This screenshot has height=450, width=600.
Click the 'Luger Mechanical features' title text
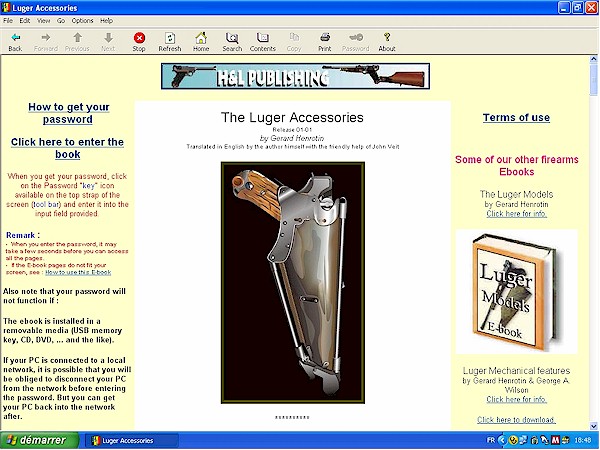pyautogui.click(x=516, y=370)
